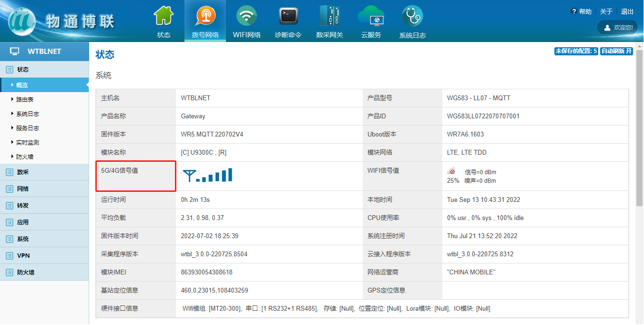
Task: Open the Data Gateway (数采网关) icon
Action: coord(329,17)
